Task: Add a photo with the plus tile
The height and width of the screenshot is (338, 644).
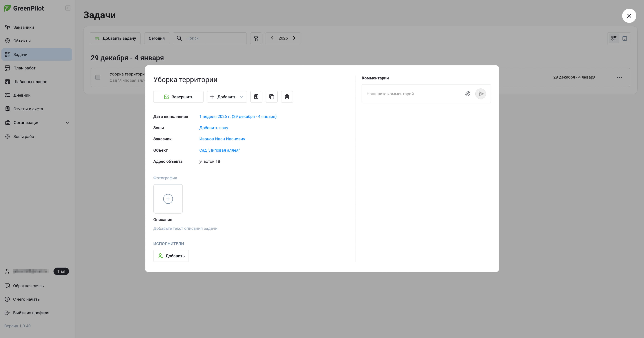Action: tap(168, 199)
